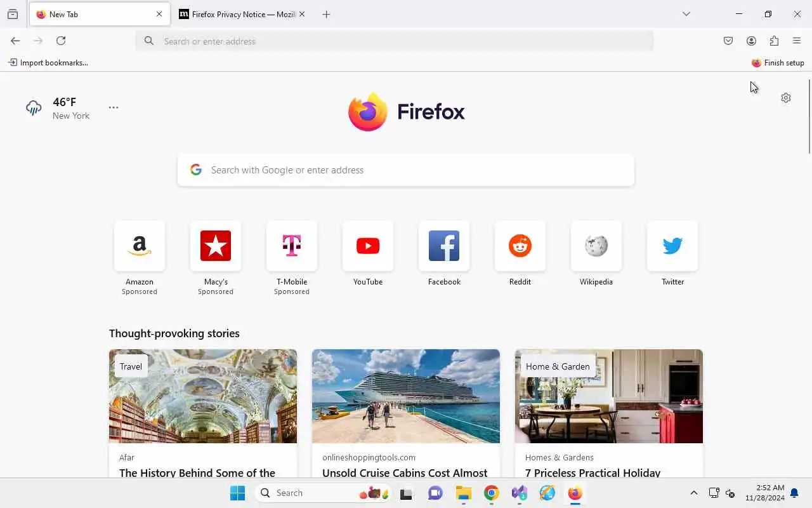The width and height of the screenshot is (812, 508).
Task: Open the Extensions puzzle icon
Action: tap(774, 41)
